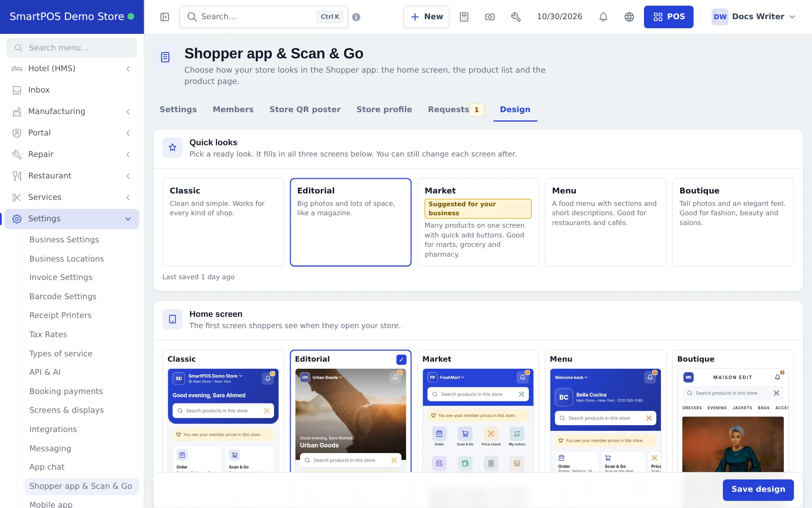The image size is (812, 508).
Task: Click My orders icon in Market preview
Action: coord(517,433)
